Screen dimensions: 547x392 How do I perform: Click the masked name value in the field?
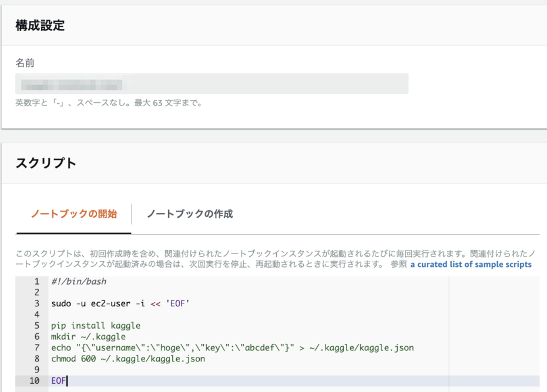[x=73, y=83]
